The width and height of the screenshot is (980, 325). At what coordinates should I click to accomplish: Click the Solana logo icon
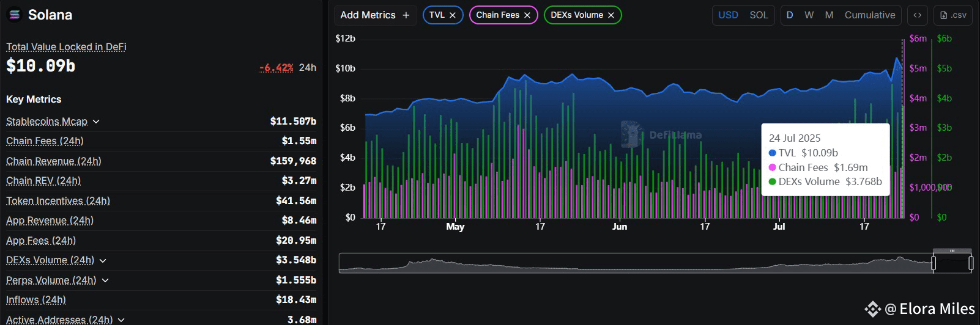click(x=14, y=15)
